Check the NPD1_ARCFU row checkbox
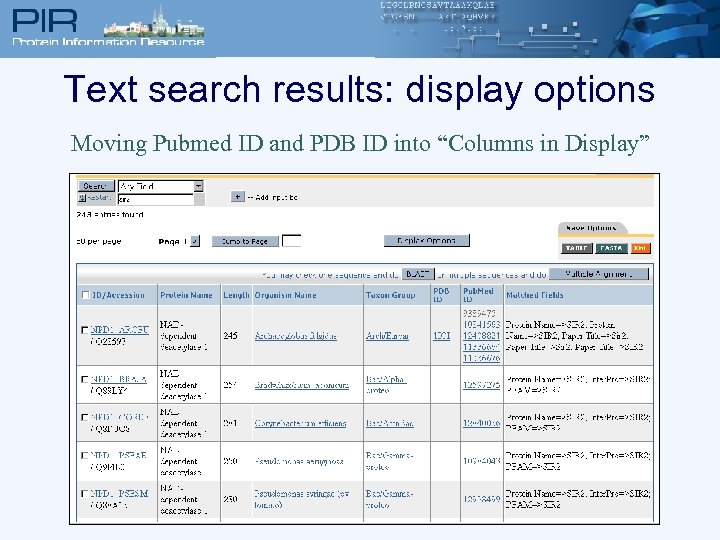This screenshot has width=720, height=540. [x=84, y=330]
